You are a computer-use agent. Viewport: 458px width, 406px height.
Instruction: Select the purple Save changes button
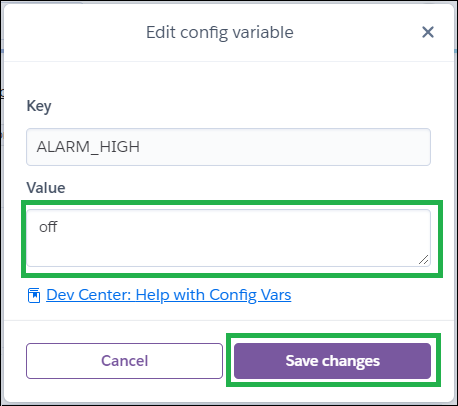pos(332,361)
